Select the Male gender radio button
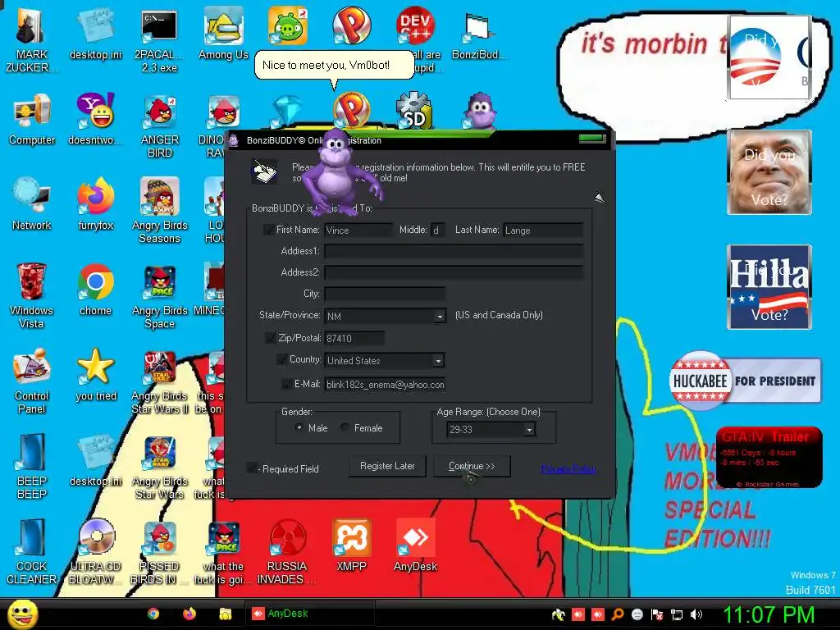The height and width of the screenshot is (630, 840). 299,427
